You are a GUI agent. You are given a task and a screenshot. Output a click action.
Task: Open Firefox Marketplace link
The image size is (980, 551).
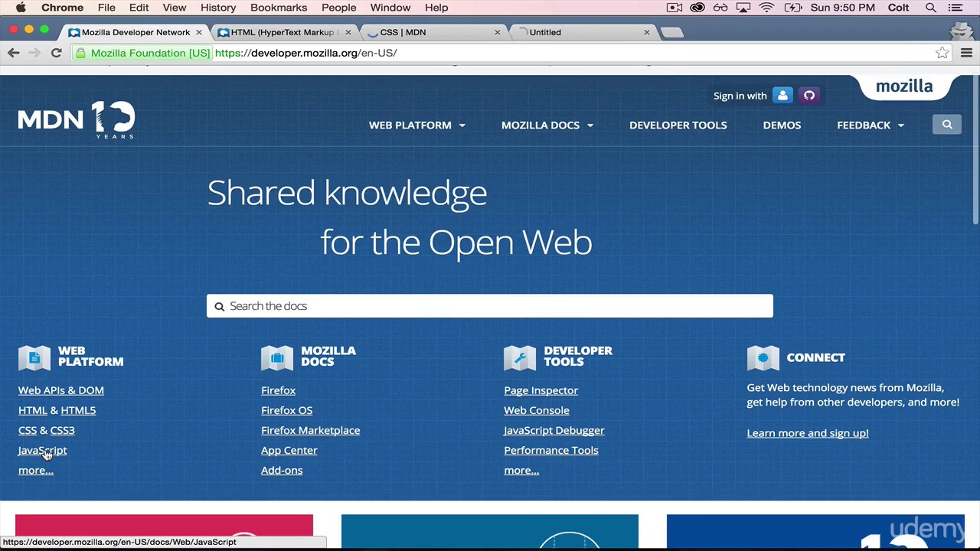(310, 430)
